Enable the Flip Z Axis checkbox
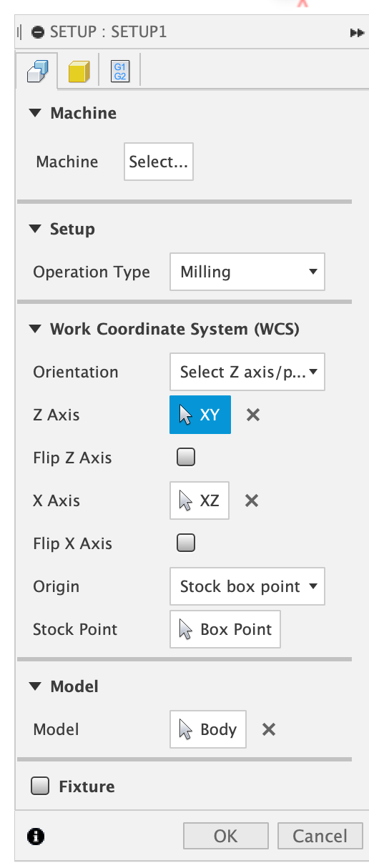This screenshot has width=369, height=868. coord(186,457)
